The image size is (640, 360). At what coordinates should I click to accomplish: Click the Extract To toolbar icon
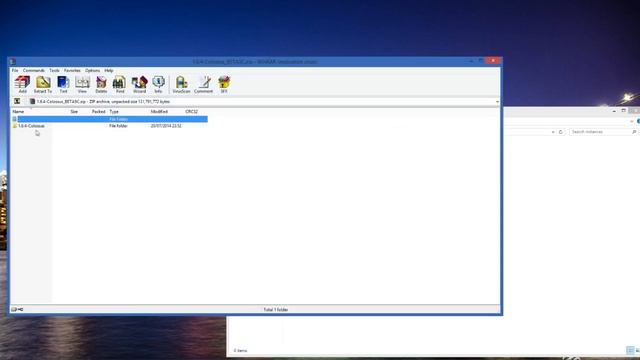click(43, 83)
